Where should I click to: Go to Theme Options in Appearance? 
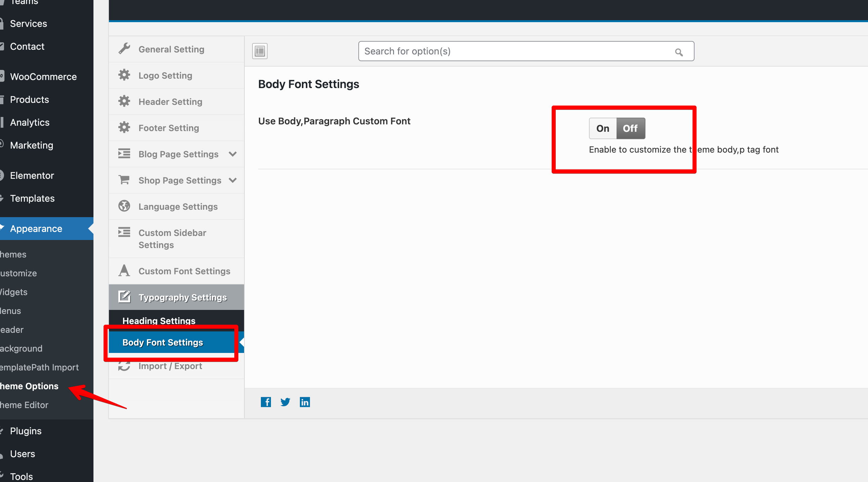tap(29, 386)
